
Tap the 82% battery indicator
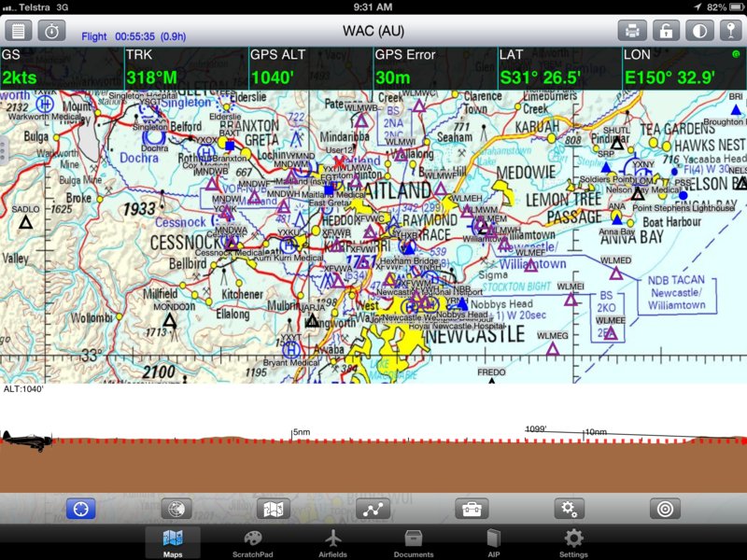(726, 7)
